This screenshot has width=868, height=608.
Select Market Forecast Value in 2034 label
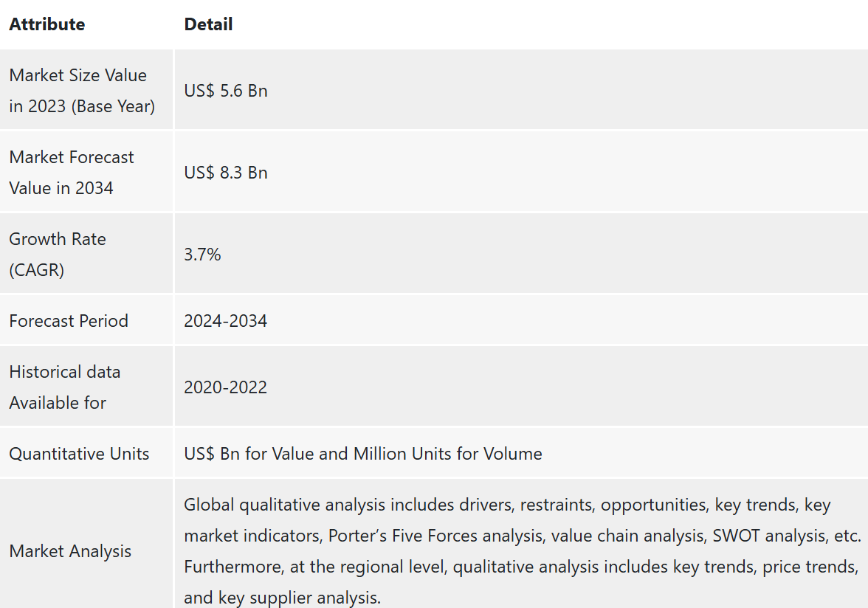[72, 173]
